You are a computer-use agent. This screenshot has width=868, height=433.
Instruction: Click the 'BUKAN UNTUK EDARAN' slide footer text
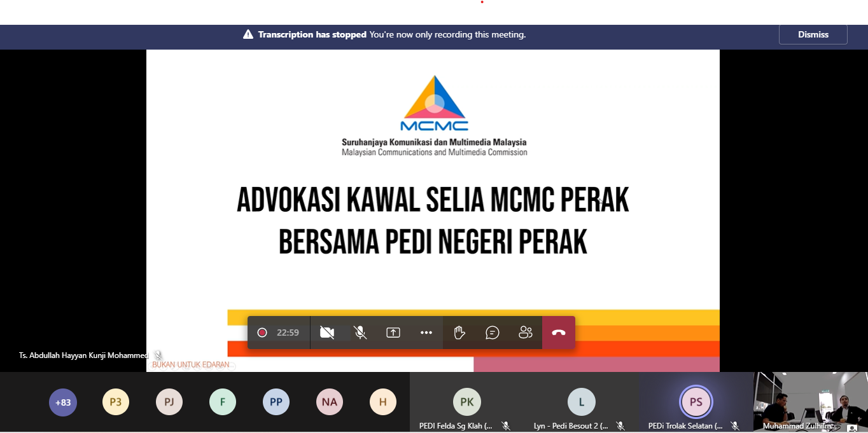[191, 365]
